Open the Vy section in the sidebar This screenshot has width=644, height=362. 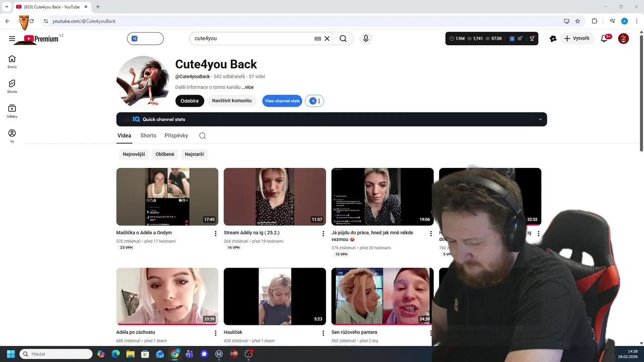coord(12,136)
